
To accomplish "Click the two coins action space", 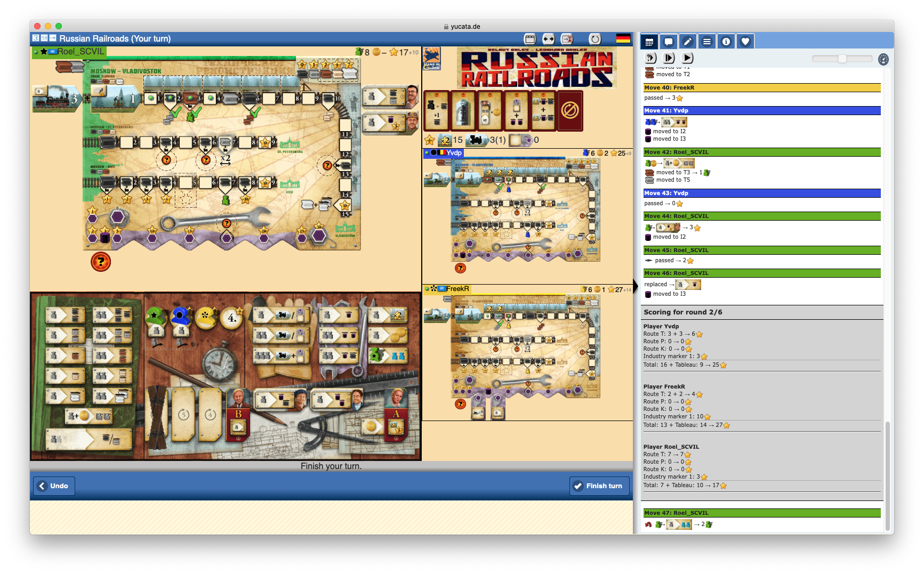I will [x=388, y=336].
